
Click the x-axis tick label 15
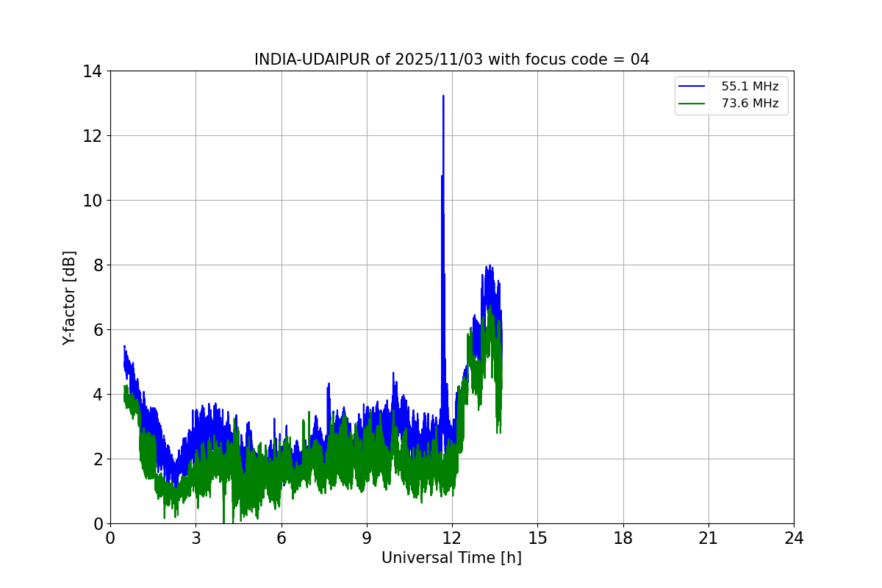tap(537, 538)
